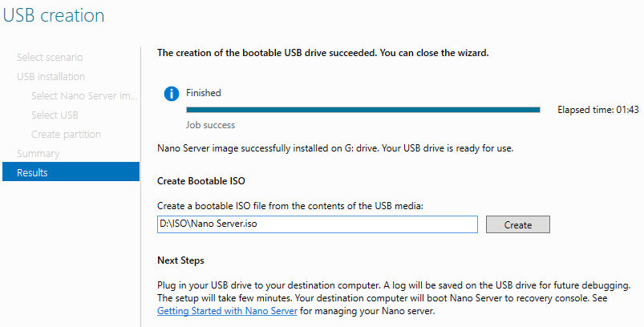The width and height of the screenshot is (644, 327).
Task: Focus the ISO file path input field
Action: click(x=317, y=224)
